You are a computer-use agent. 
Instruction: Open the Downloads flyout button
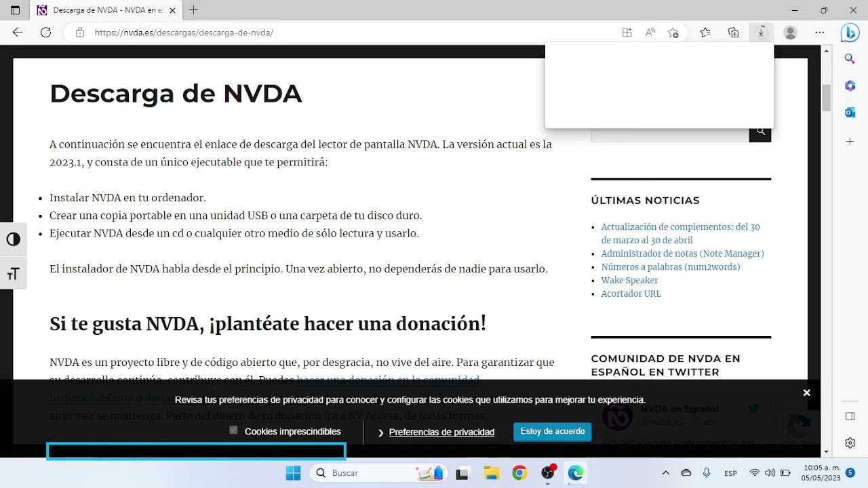[x=761, y=32]
